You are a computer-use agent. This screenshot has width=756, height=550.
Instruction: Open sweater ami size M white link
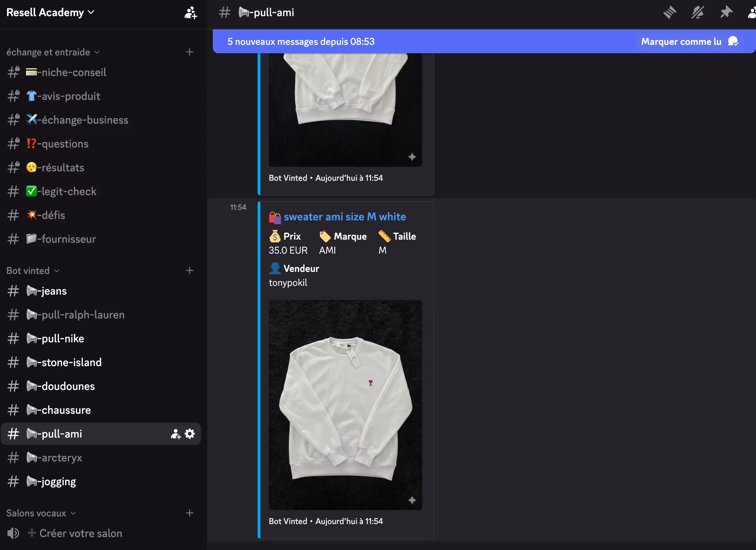tap(344, 216)
